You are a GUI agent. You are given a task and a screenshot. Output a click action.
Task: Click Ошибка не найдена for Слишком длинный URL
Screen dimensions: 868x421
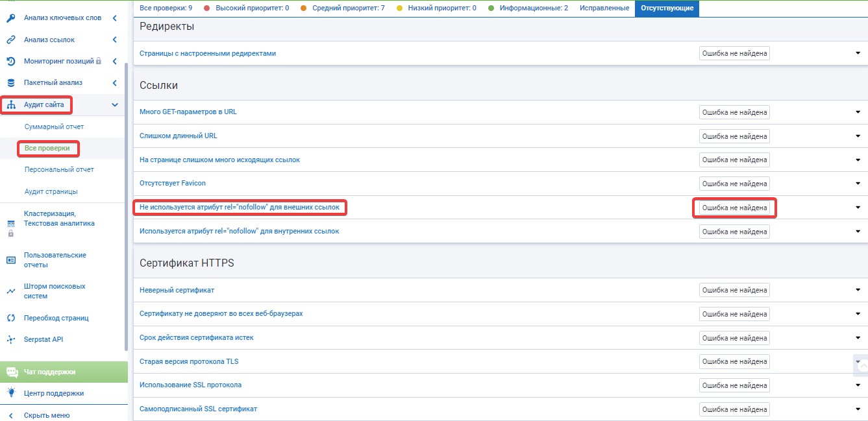[734, 136]
